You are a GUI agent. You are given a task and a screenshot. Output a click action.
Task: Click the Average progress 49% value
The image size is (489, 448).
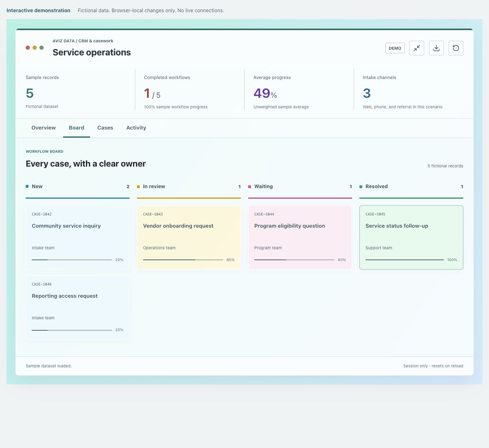tap(265, 93)
